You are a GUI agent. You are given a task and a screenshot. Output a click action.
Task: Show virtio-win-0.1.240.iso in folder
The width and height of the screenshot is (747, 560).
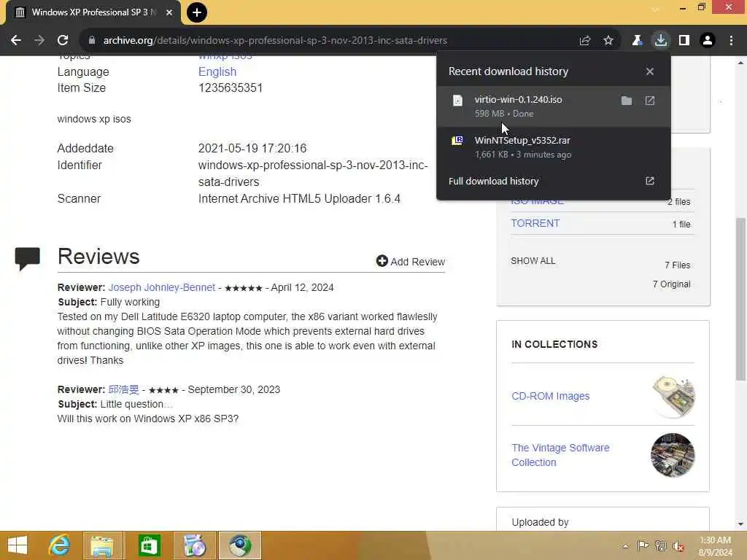627,101
